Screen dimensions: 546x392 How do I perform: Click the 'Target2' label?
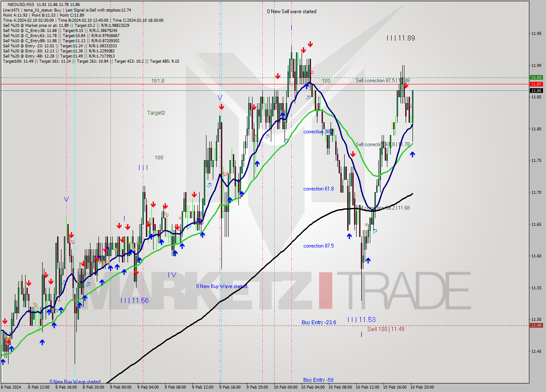point(156,113)
